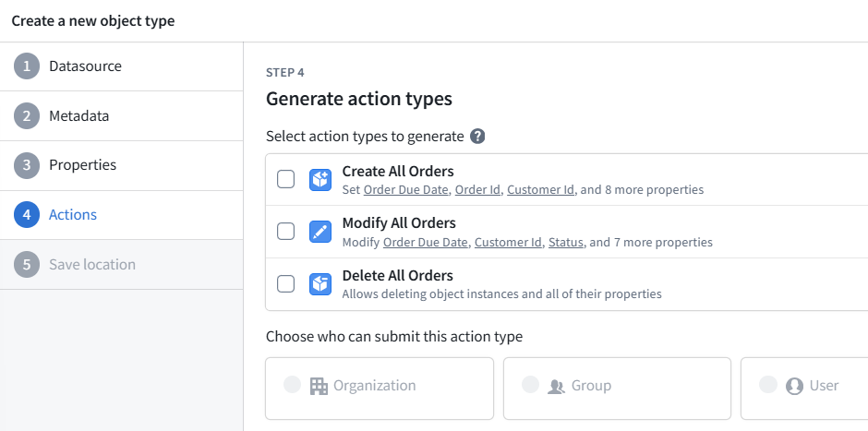Click the Organization building icon
The height and width of the screenshot is (431, 868).
[319, 386]
